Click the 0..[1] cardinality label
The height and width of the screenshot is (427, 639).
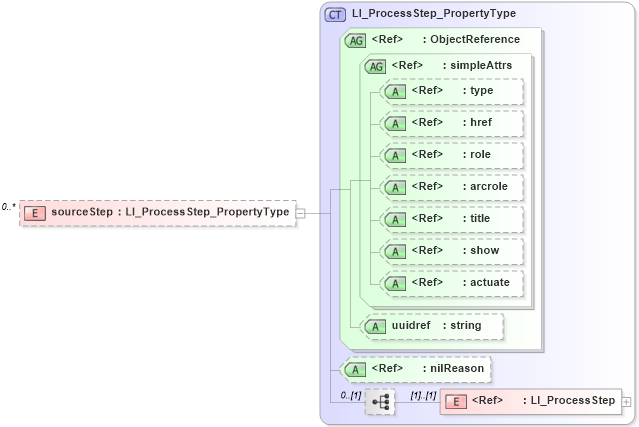(351, 395)
